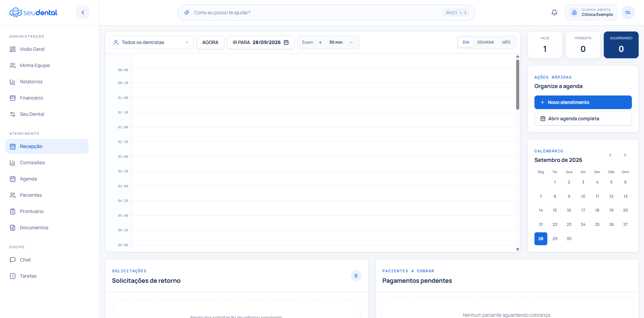Click the AGUARDANDO counter card
This screenshot has height=318, width=644.
pos(621,45)
